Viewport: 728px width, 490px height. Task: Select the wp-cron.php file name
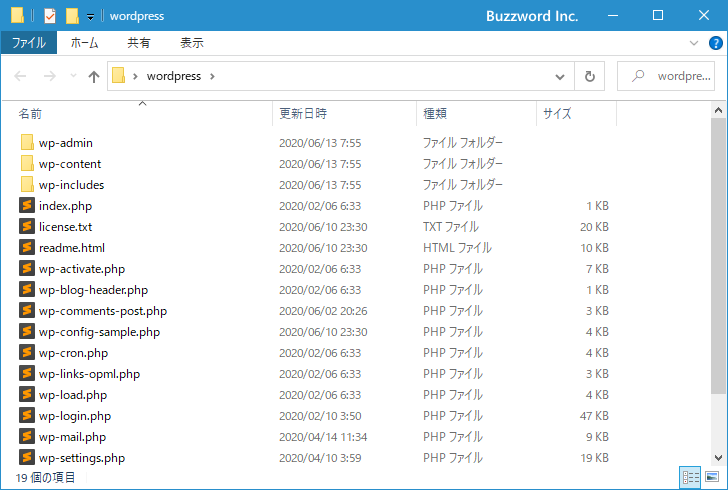tap(73, 353)
